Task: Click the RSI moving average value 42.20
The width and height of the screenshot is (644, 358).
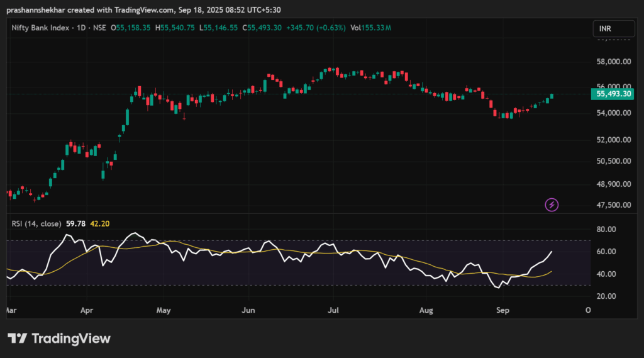Action: coord(100,224)
